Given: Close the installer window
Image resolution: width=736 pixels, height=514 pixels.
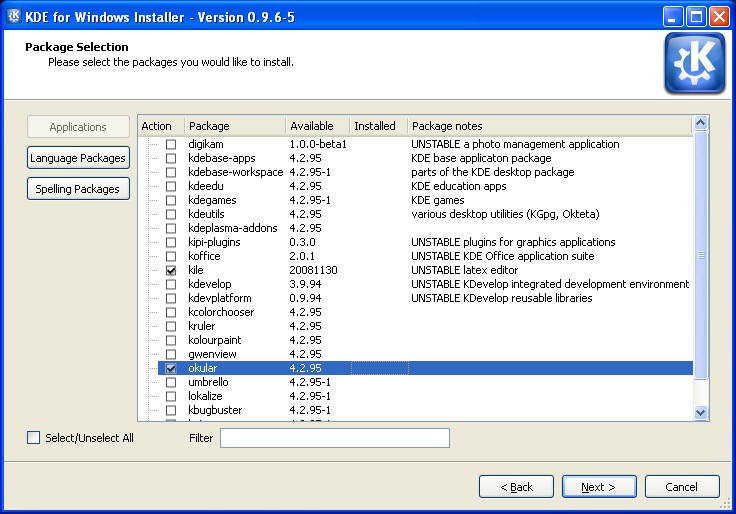Looking at the screenshot, I should click(x=720, y=17).
